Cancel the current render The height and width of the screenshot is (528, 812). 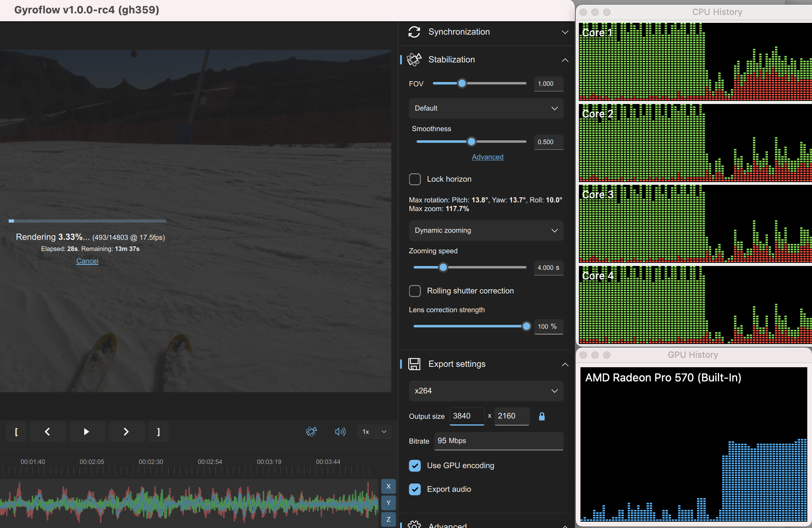pyautogui.click(x=87, y=261)
